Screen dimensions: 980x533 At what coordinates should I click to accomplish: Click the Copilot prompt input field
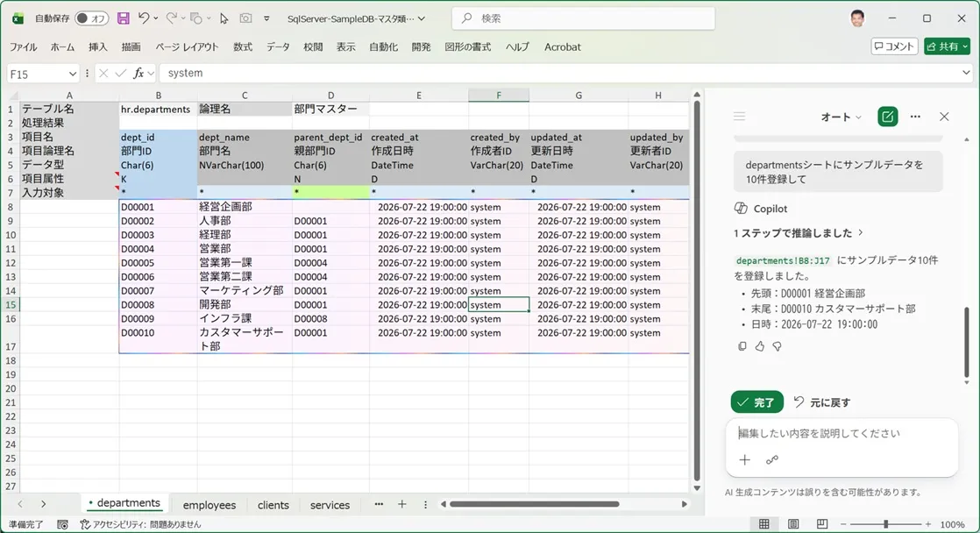click(x=842, y=433)
